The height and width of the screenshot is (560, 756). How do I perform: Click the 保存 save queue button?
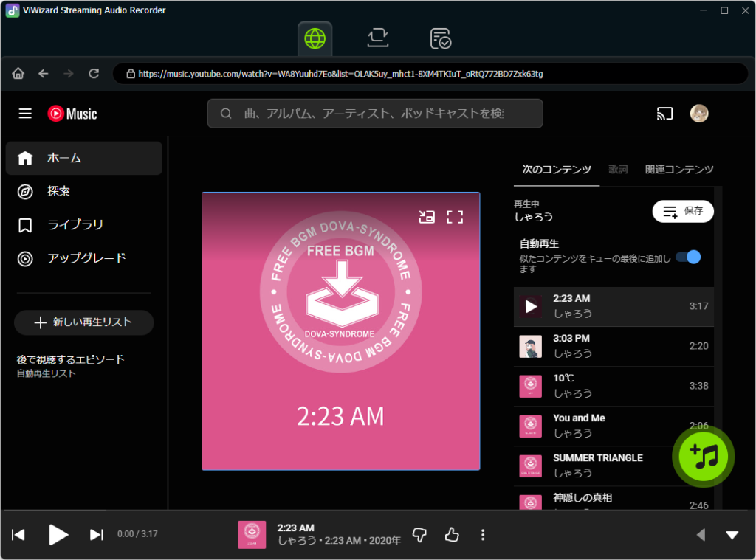click(683, 211)
